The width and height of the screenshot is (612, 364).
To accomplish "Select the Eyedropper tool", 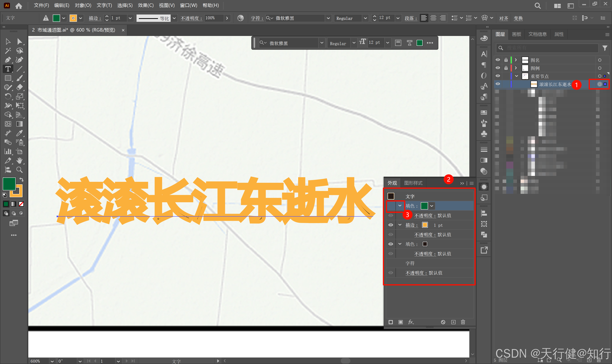I will tap(19, 133).
